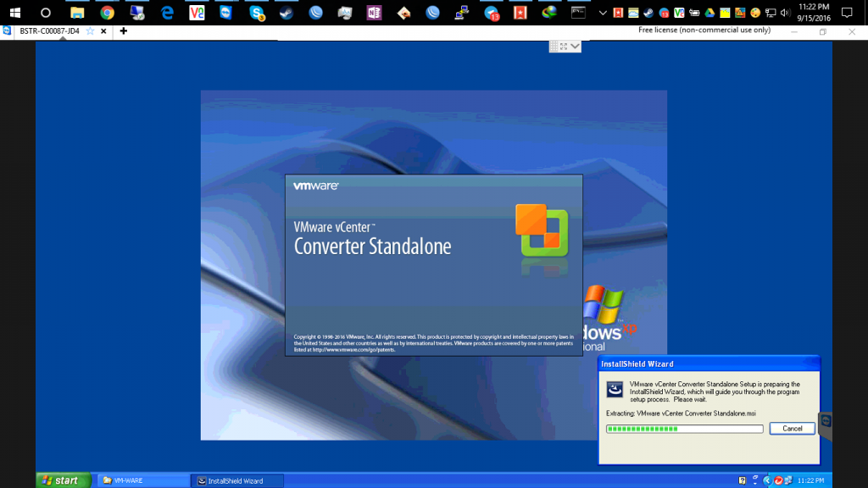The height and width of the screenshot is (488, 868).
Task: Open command prompt window from taskbar
Action: tap(578, 12)
